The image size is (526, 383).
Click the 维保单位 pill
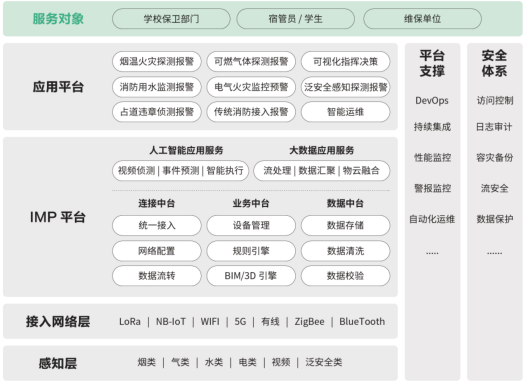pyautogui.click(x=422, y=19)
